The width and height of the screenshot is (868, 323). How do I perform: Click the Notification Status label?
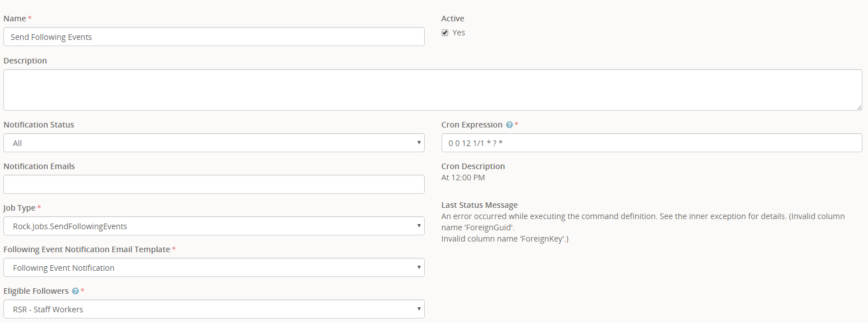point(39,125)
